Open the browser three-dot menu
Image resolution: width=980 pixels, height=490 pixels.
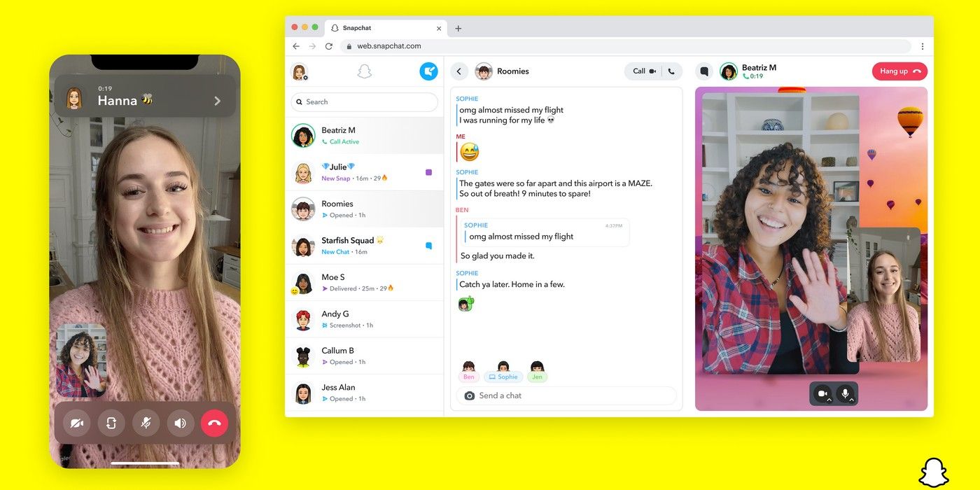click(x=923, y=45)
